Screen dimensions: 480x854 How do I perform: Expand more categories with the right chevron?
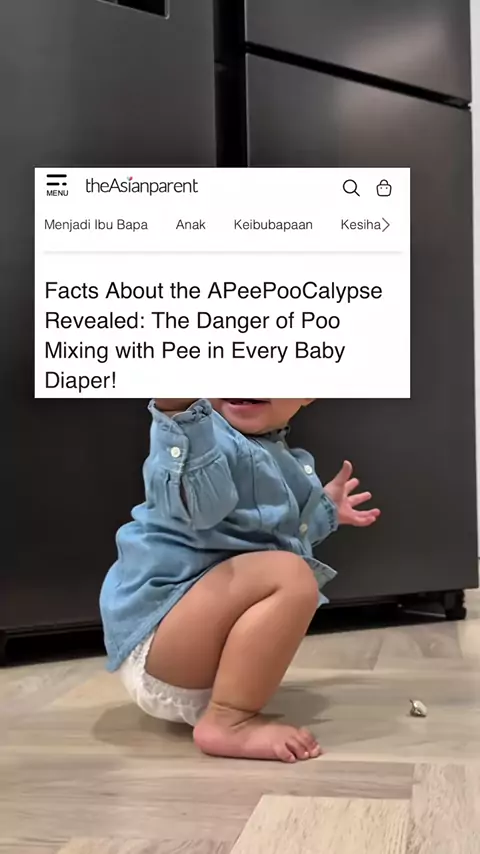pos(385,224)
